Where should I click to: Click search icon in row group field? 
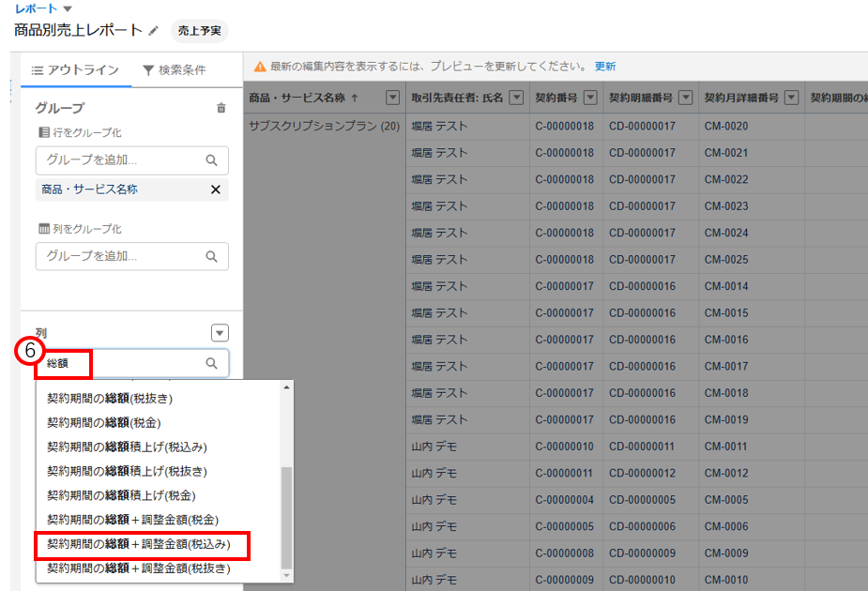click(211, 160)
